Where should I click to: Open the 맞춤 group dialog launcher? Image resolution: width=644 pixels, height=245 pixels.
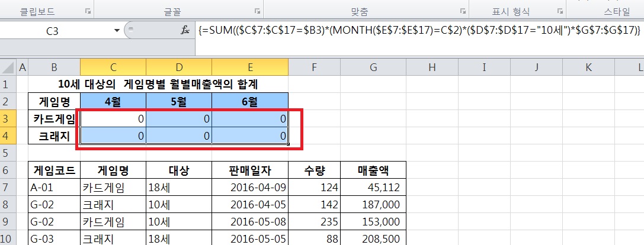pos(462,11)
